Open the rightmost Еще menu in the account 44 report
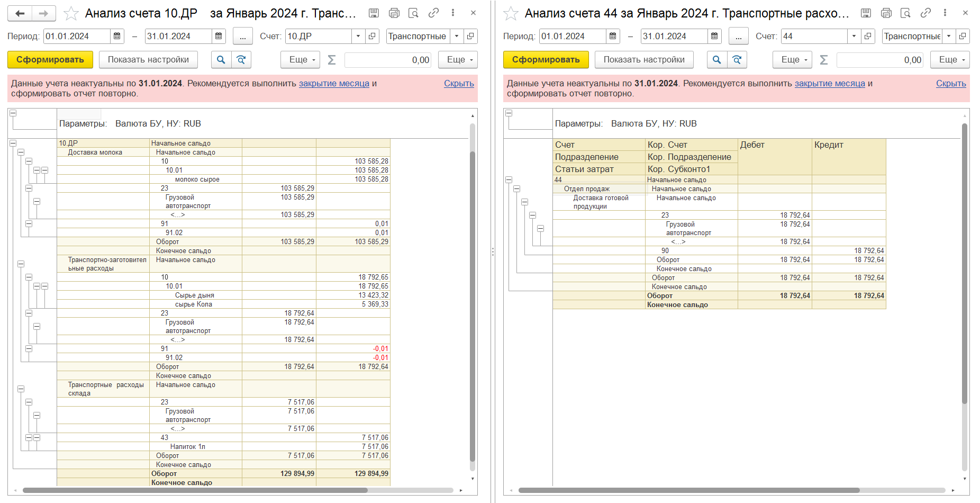This screenshot has height=503, width=980. (x=950, y=60)
